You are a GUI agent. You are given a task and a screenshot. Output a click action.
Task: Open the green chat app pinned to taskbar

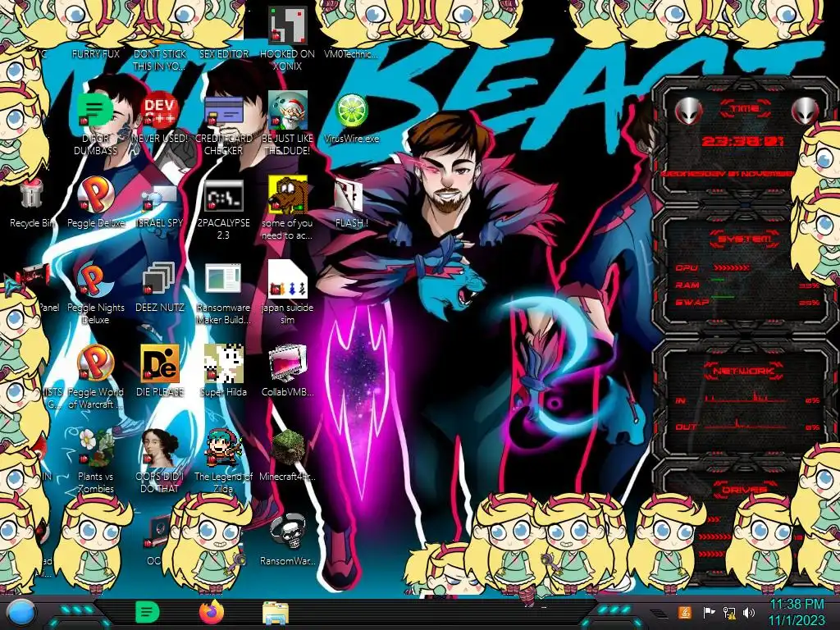click(147, 612)
